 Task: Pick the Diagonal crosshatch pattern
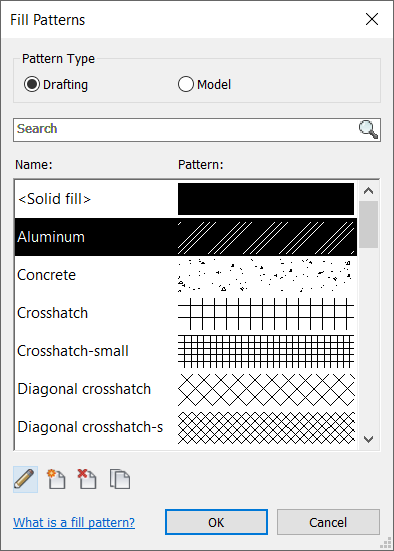tap(186, 389)
